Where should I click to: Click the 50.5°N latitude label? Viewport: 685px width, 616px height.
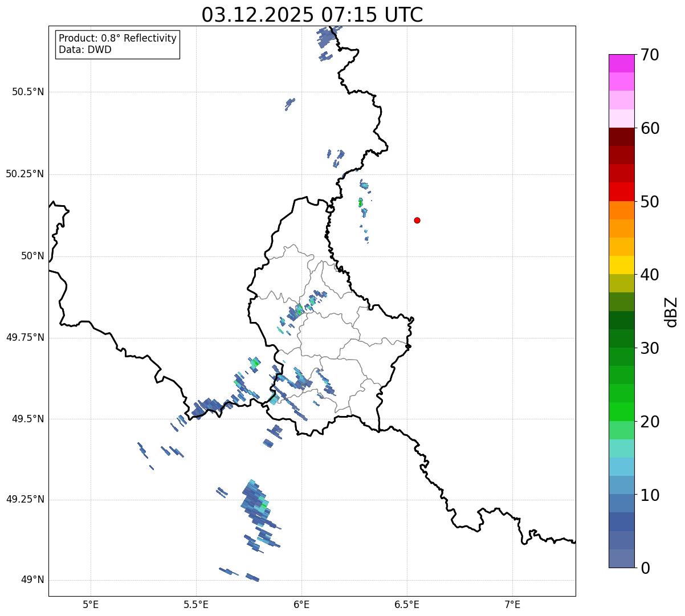(x=28, y=92)
